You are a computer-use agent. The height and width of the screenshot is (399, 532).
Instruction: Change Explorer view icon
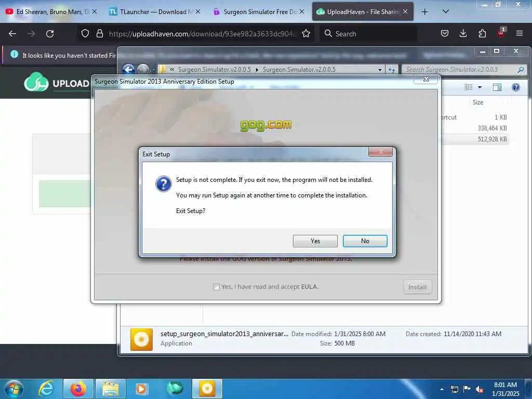(469, 87)
